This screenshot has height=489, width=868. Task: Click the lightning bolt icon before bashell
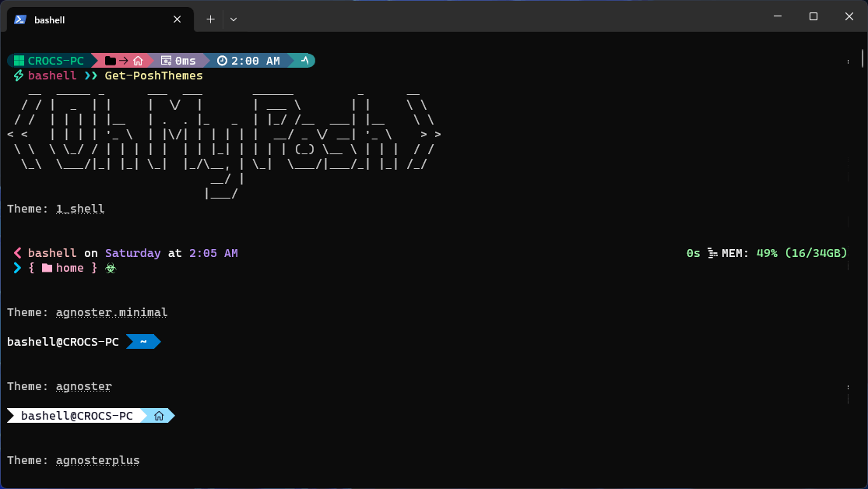coord(18,76)
